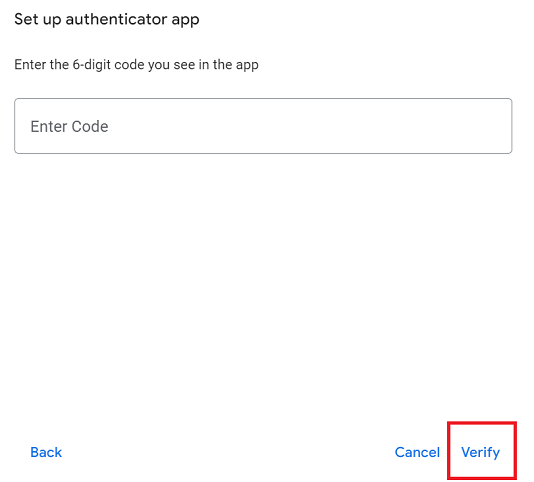Click the 'Enter Code' placeholder text
This screenshot has width=534, height=482.
[69, 126]
